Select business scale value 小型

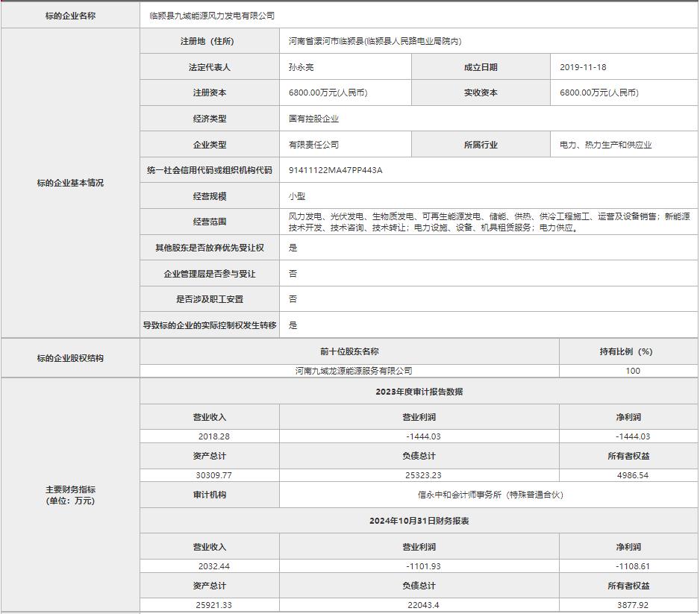[x=297, y=196]
